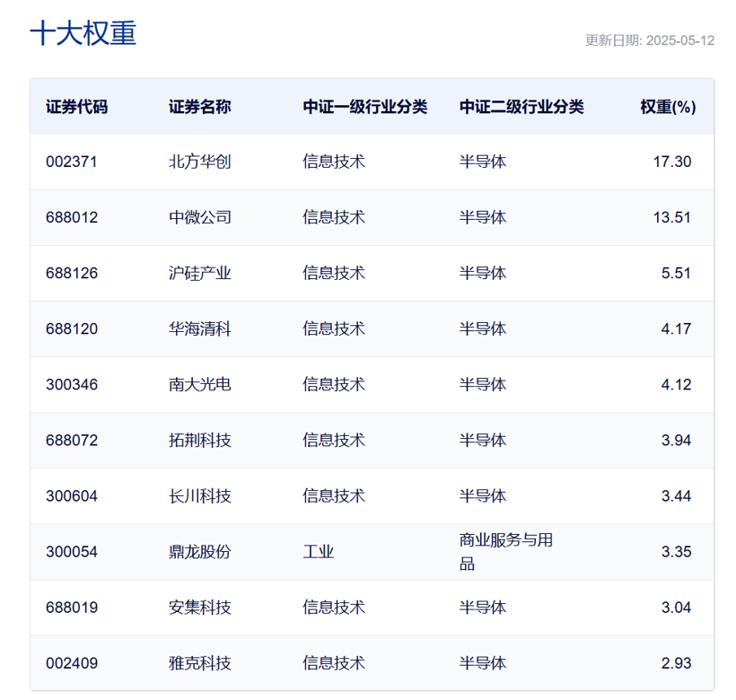Select weight value 5.51
The image size is (736, 700).
click(x=676, y=273)
